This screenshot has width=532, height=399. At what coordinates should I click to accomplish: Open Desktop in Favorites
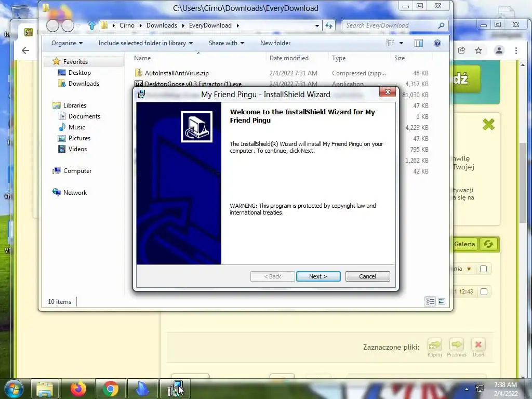pos(79,73)
